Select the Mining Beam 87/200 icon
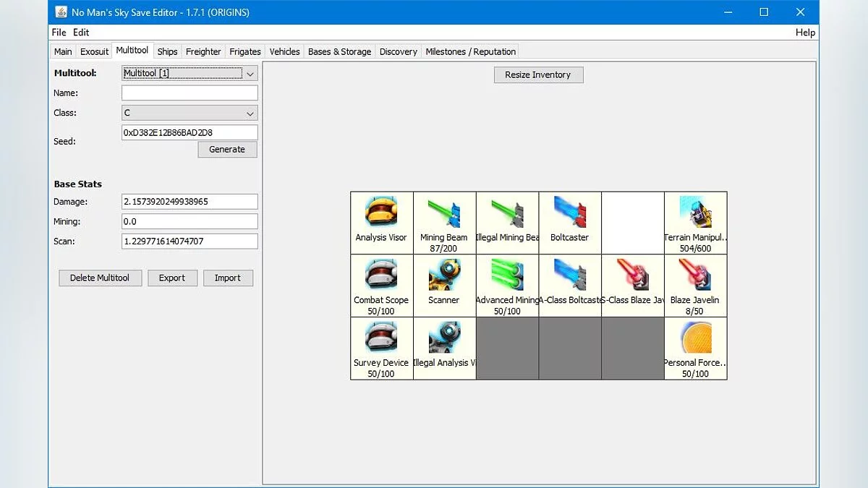 [x=444, y=213]
